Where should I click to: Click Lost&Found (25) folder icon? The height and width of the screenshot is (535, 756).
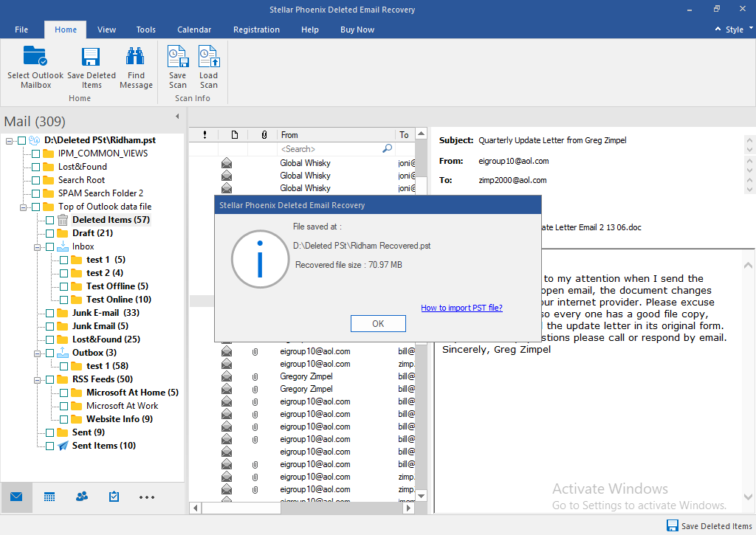point(63,339)
